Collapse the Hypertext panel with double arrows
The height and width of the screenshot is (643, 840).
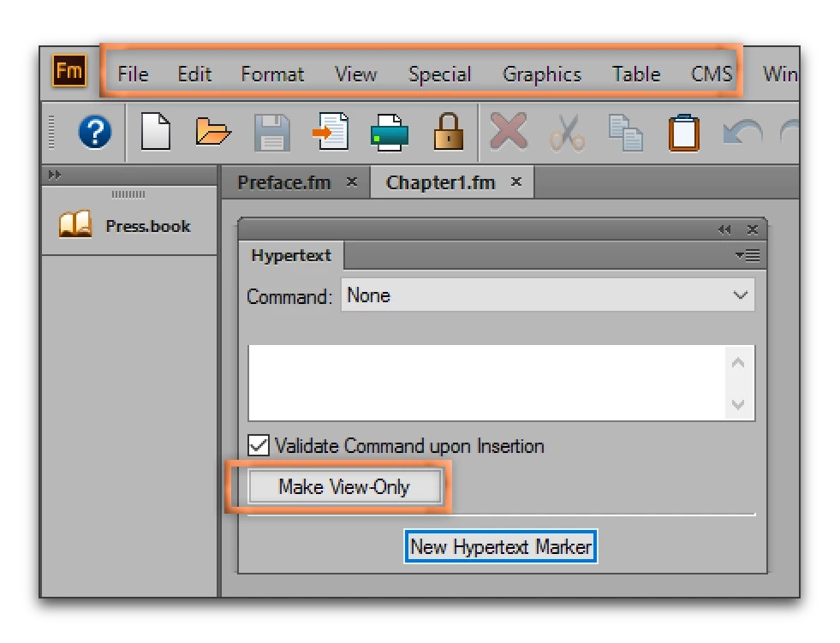(724, 229)
